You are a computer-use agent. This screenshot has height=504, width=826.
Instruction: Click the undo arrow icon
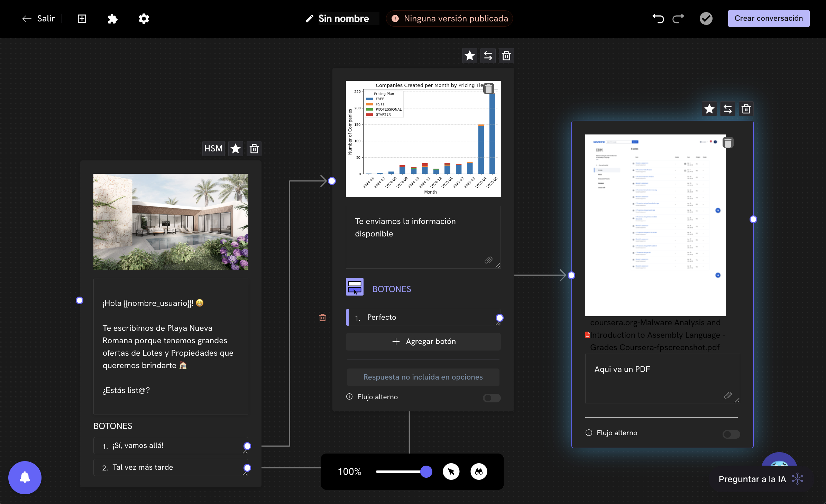click(658, 19)
